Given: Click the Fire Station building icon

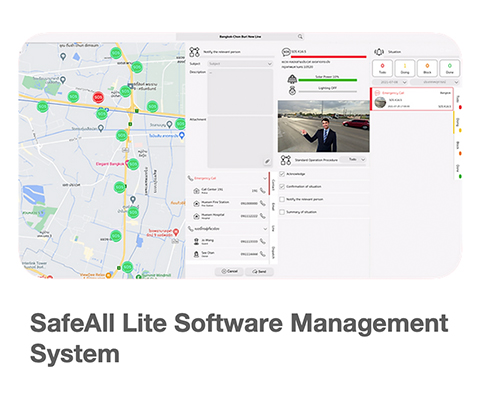Looking at the screenshot, I should (196, 203).
